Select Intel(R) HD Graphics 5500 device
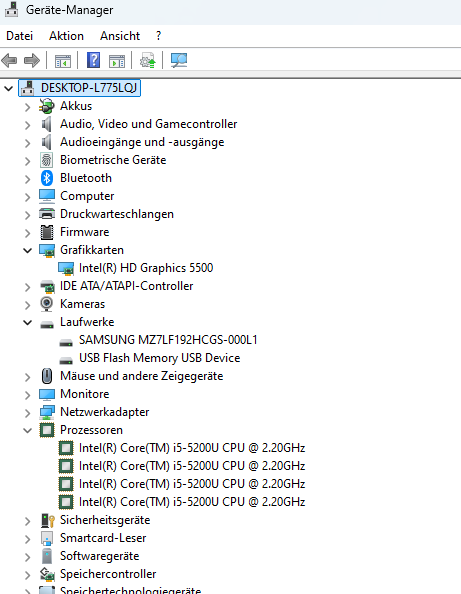461x594 pixels. tap(146, 268)
